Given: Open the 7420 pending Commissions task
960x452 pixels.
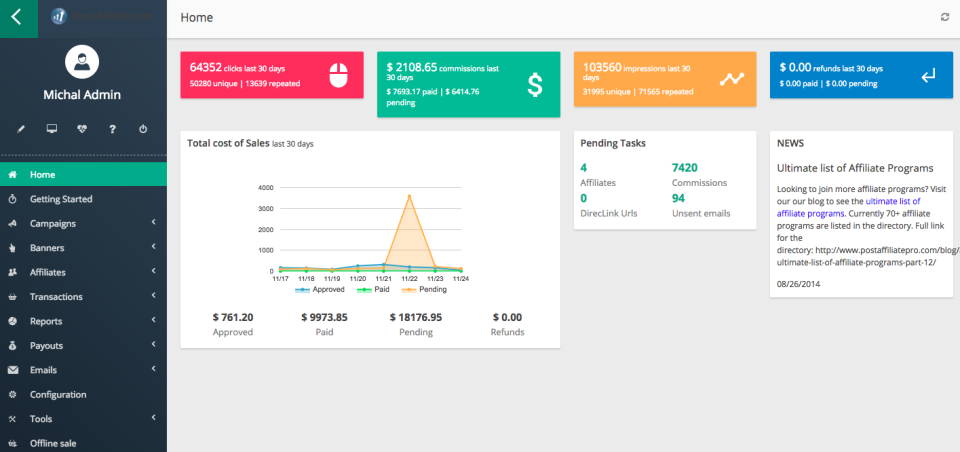Looking at the screenshot, I should tap(684, 168).
